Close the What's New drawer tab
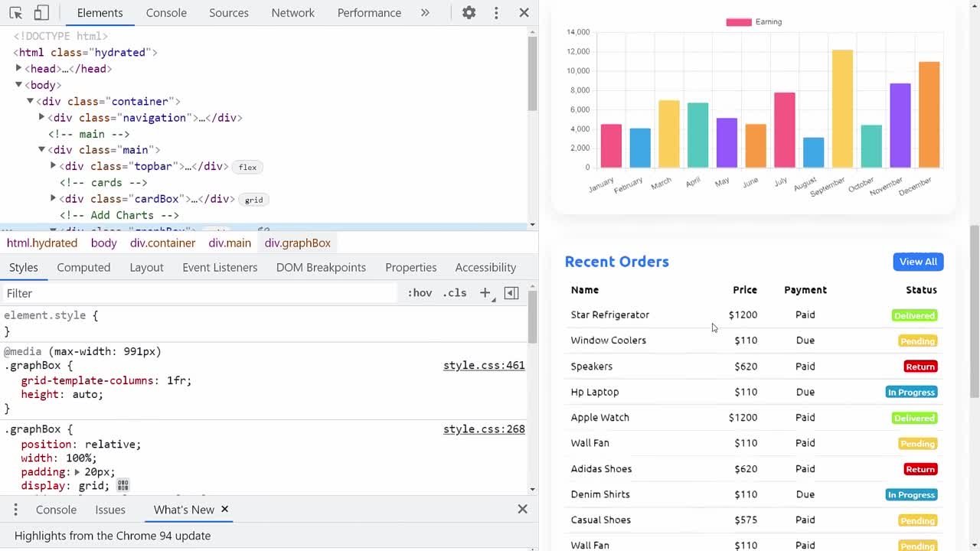980x551 pixels. pyautogui.click(x=224, y=509)
